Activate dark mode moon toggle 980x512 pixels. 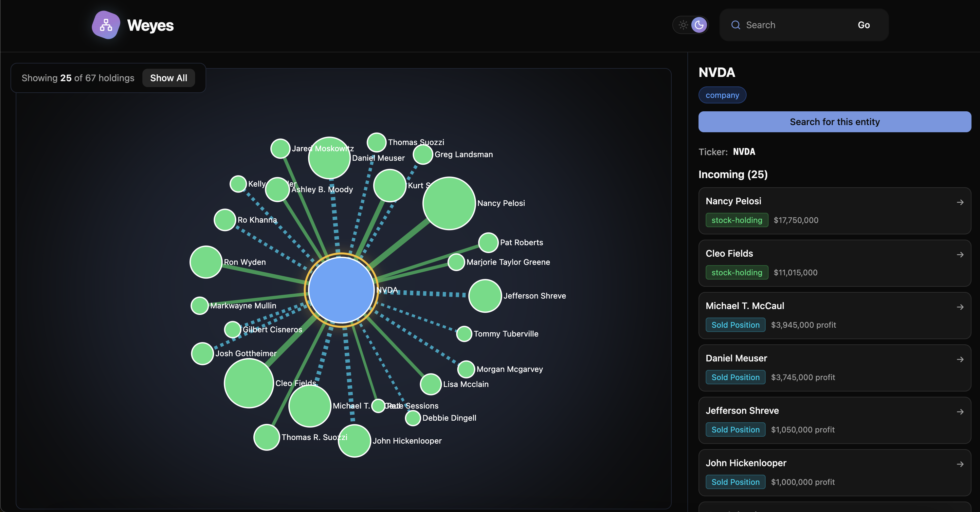click(x=699, y=25)
